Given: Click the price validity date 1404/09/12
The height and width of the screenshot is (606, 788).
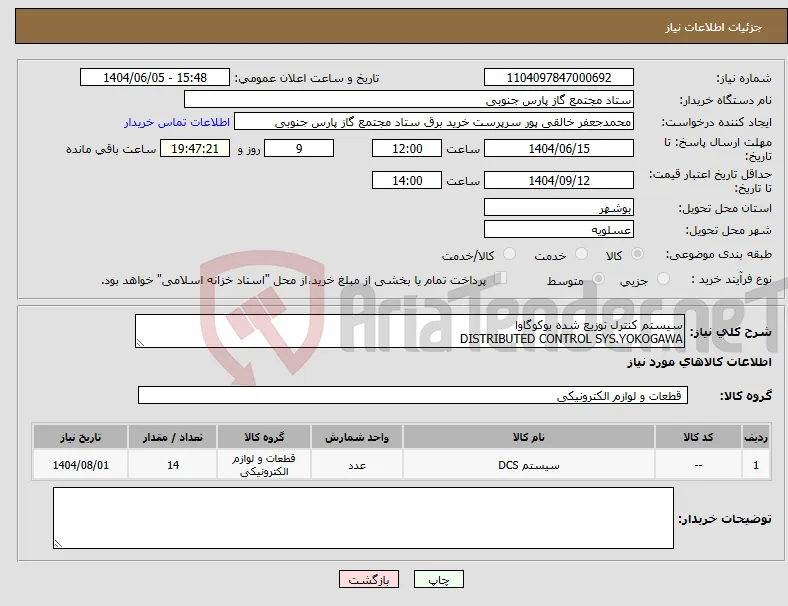Looking at the screenshot, I should point(559,180).
